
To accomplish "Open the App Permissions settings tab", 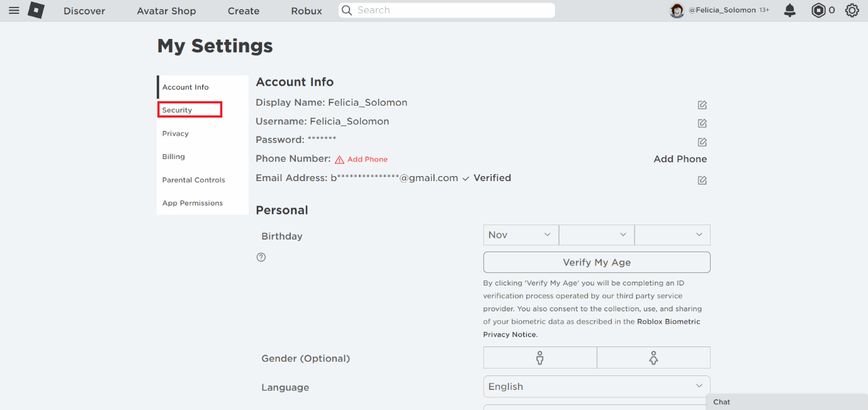I will [203, 203].
